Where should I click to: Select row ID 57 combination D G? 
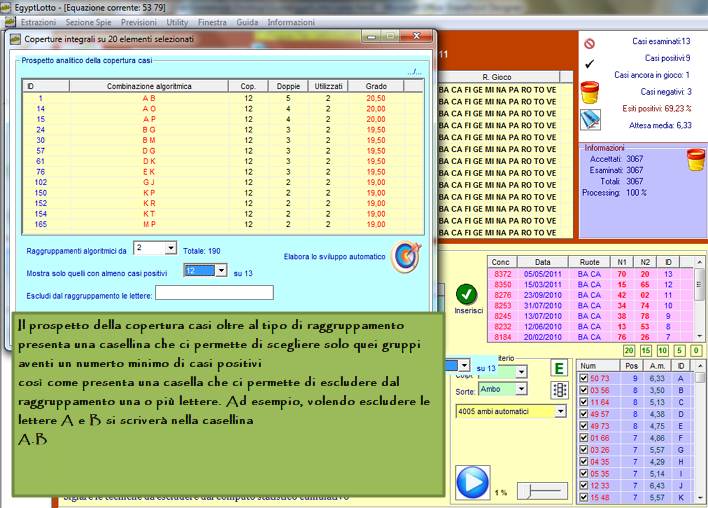coord(223,151)
